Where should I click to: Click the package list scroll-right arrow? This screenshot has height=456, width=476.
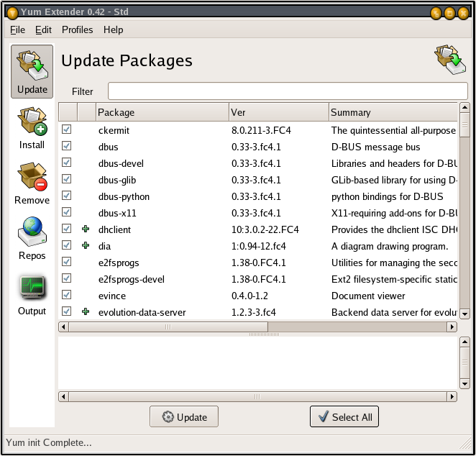(452, 327)
